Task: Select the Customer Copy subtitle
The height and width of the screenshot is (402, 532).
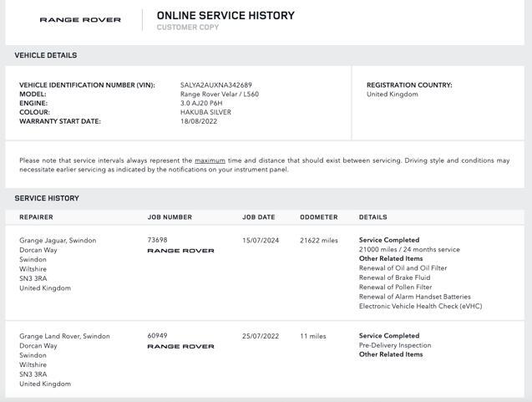Action: (x=188, y=27)
